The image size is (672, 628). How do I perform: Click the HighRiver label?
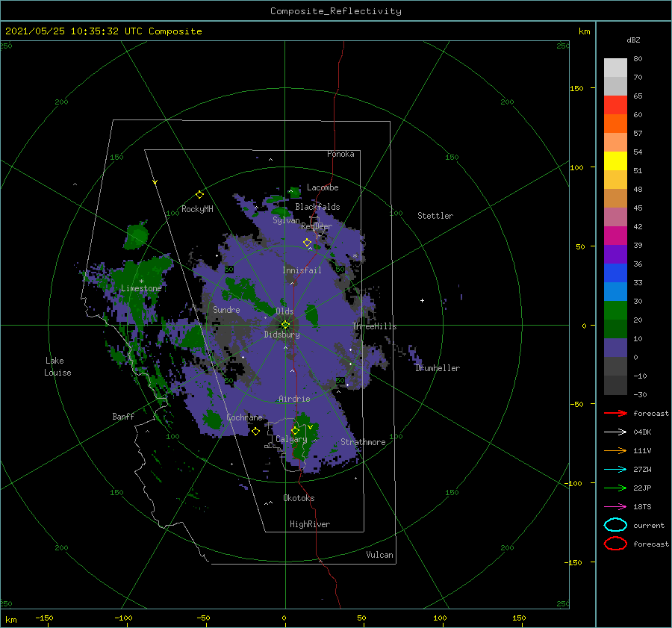tap(310, 524)
